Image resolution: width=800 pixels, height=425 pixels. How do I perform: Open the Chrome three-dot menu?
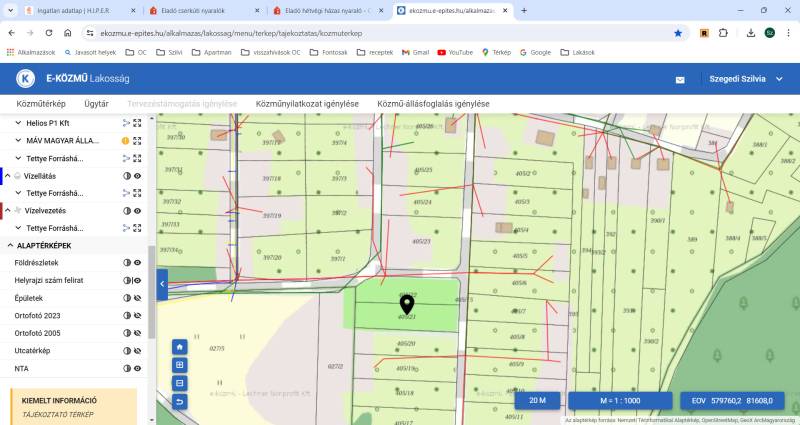click(788, 33)
